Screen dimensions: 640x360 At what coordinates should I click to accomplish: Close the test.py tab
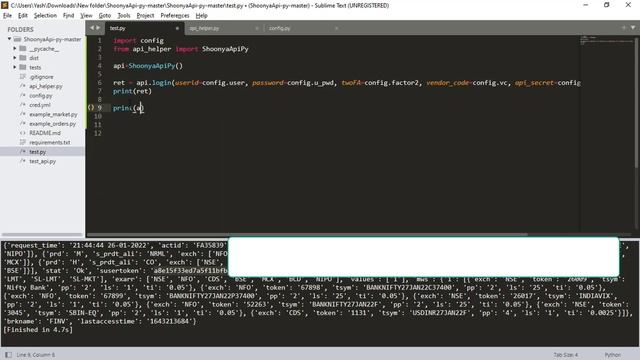point(177,28)
